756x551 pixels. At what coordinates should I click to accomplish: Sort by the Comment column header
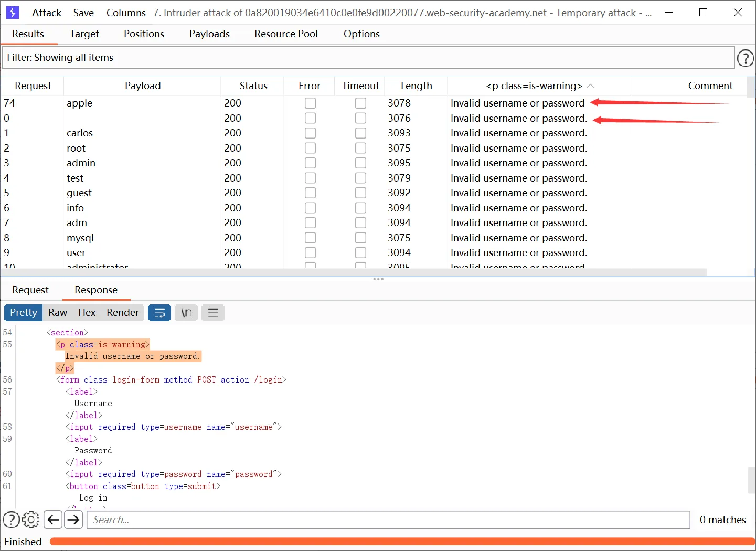710,86
